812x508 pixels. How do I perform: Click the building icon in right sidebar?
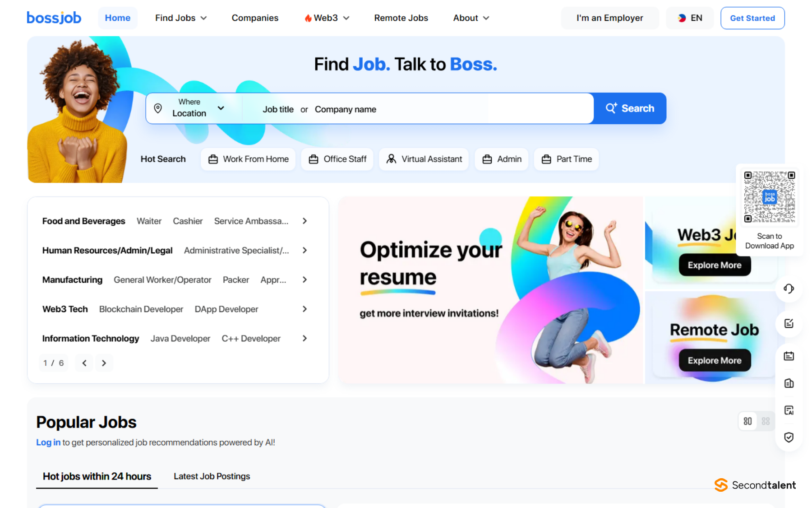(x=789, y=383)
